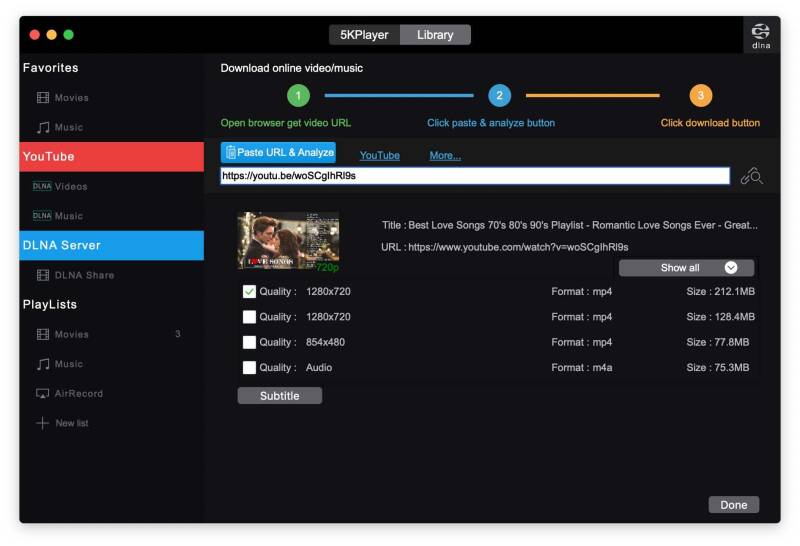Click the video URL input field
The height and width of the screenshot is (546, 800).
coord(475,176)
